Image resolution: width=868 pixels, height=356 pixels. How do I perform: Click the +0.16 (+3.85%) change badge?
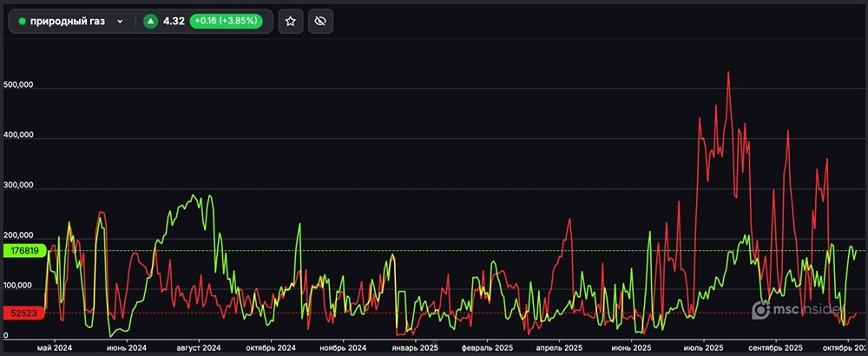coord(226,21)
